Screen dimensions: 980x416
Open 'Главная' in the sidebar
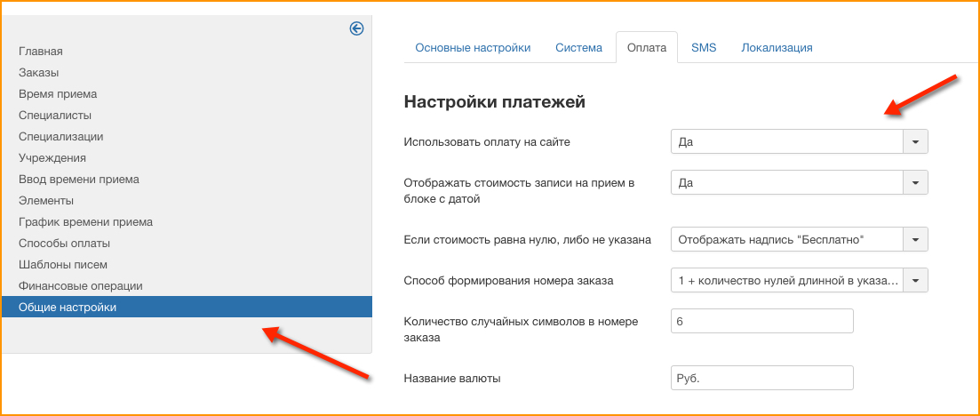click(41, 52)
